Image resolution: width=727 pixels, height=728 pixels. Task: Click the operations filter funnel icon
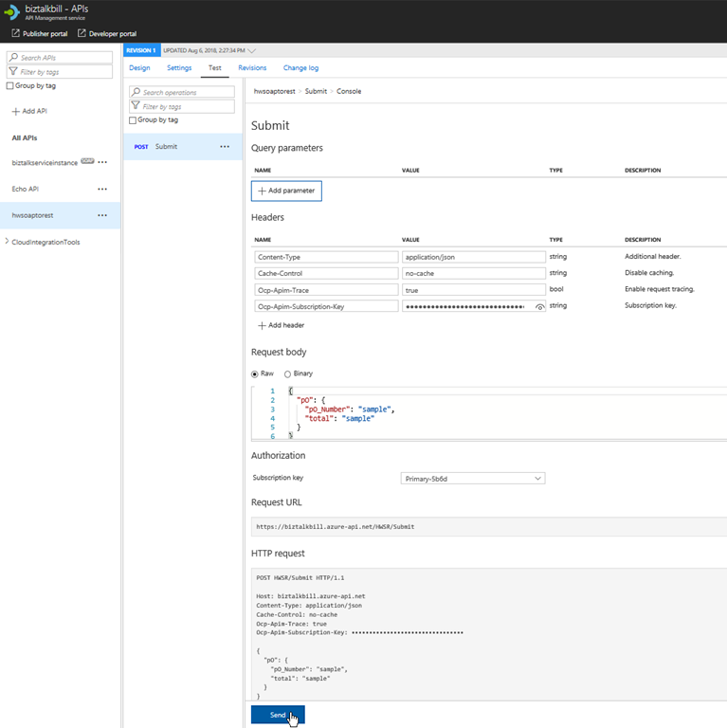pos(136,106)
